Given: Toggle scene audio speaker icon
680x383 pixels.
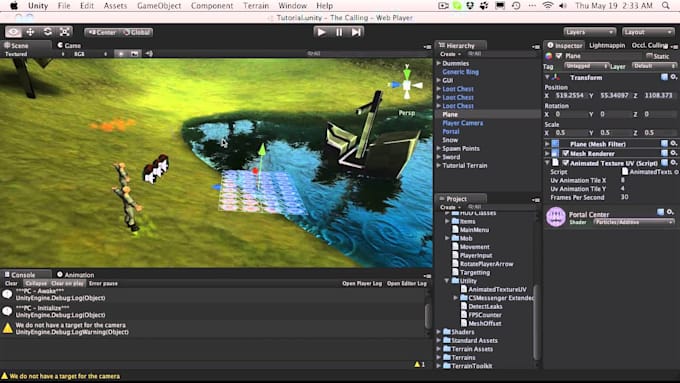Looking at the screenshot, I should (x=149, y=54).
